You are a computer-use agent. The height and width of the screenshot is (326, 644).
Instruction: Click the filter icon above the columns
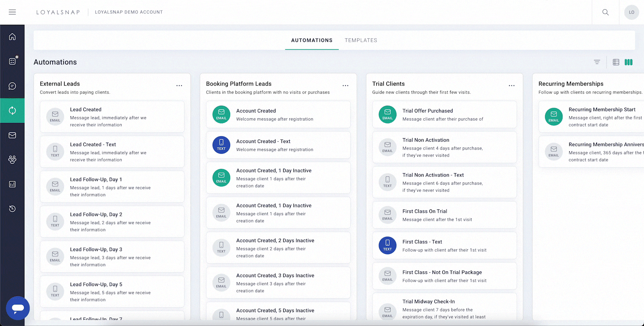click(597, 62)
